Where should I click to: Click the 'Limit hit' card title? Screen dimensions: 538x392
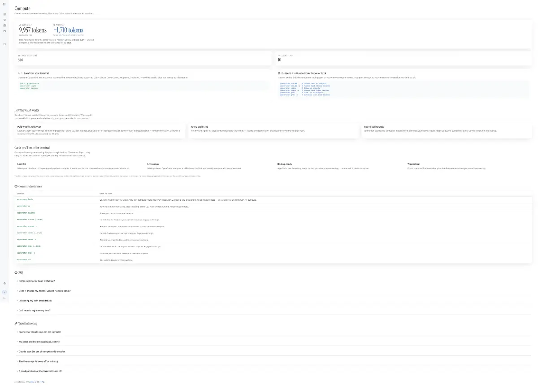[21, 164]
